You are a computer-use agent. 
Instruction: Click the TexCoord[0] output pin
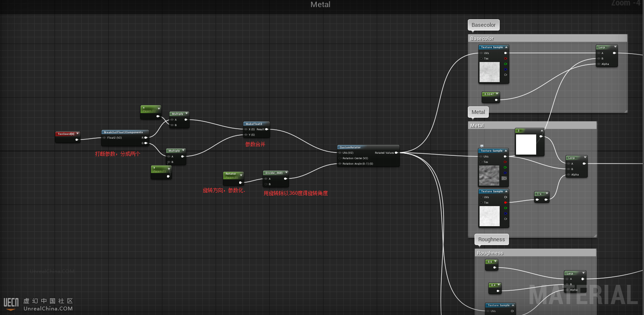coord(77,140)
